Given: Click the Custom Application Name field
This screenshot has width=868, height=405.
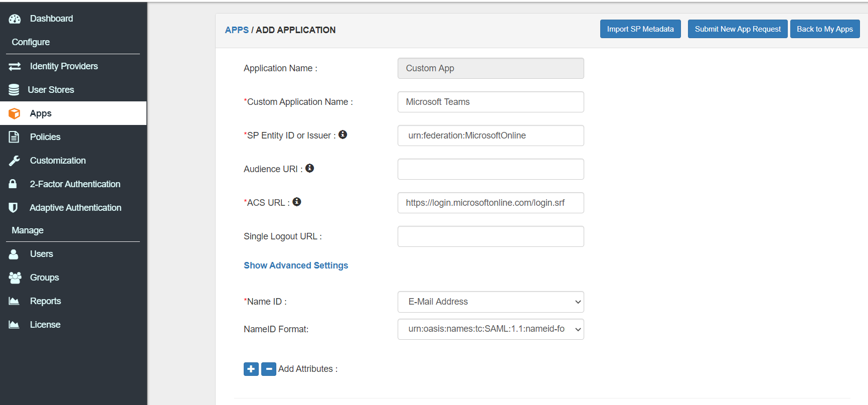Looking at the screenshot, I should click(491, 102).
